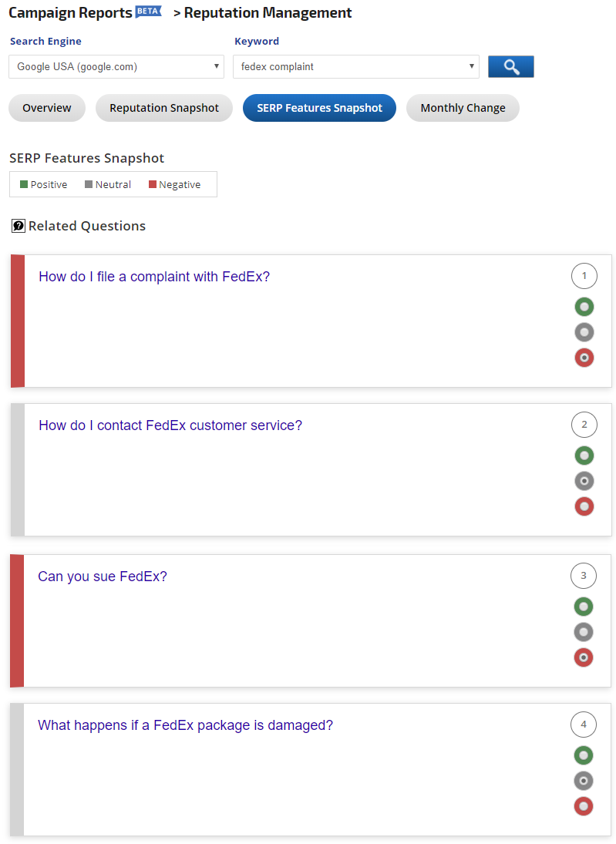Click the green Positive legend swatch
The image size is (616, 844).
(x=24, y=184)
